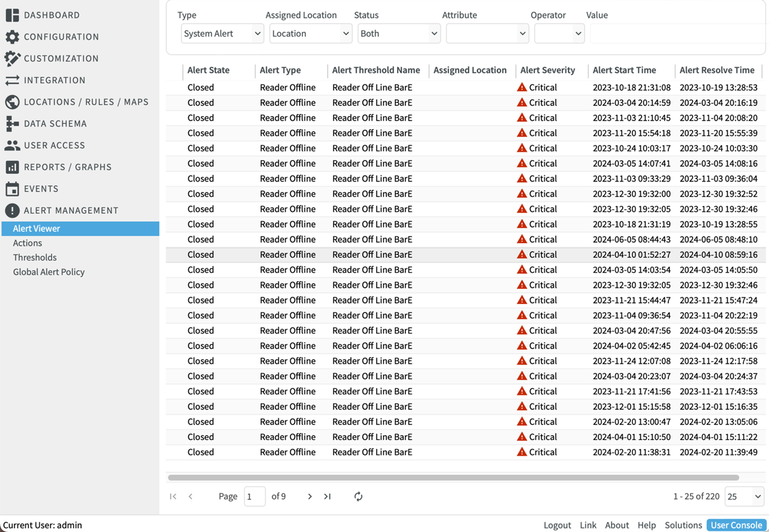Click the Logout link
769x532 pixels.
pos(557,525)
